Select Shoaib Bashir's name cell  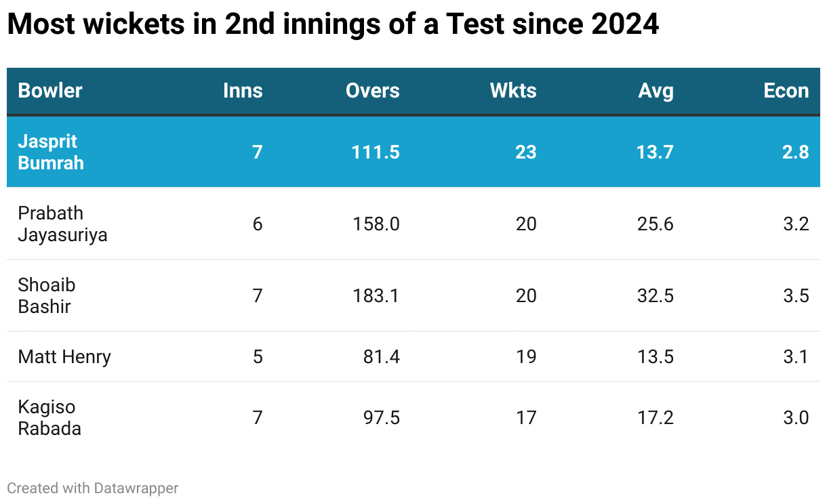[46, 295]
